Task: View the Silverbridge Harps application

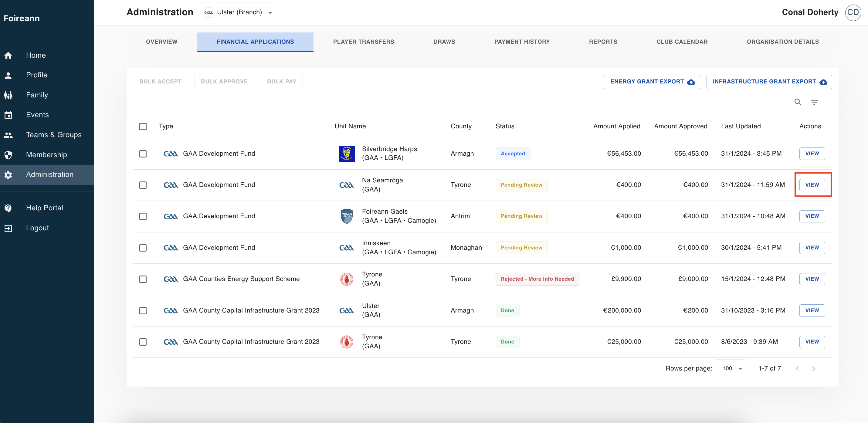Action: pyautogui.click(x=812, y=154)
